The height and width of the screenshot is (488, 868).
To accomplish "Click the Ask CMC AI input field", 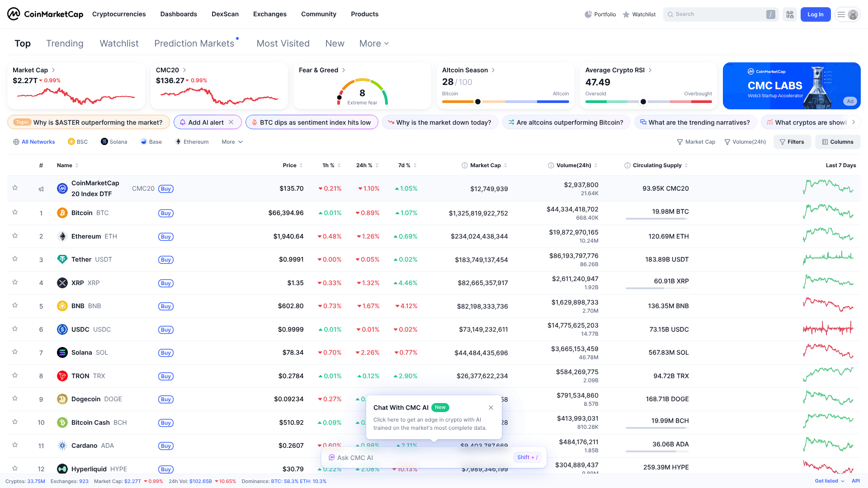I will (x=416, y=457).
